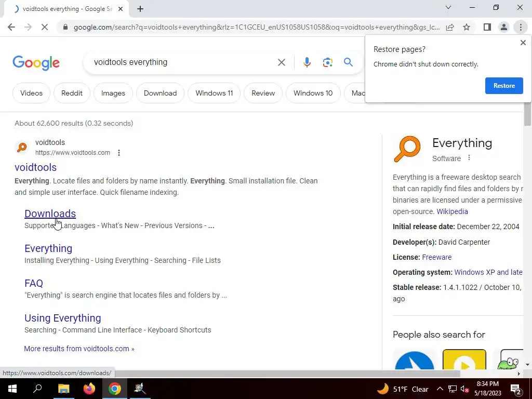View site information via padlock icon
This screenshot has height=399, width=532.
(65, 27)
